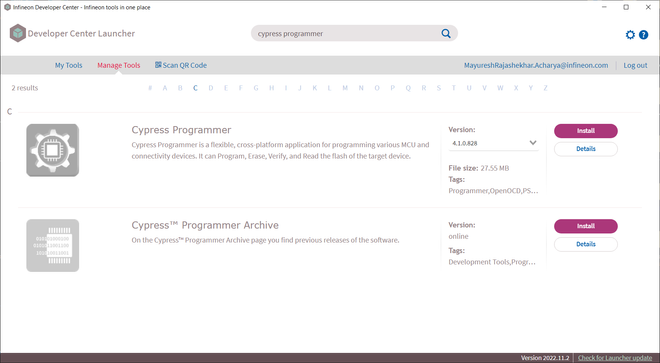Viewport: 660px width, 363px height.
Task: View Details for Cypress Programmer Archive
Action: pyautogui.click(x=585, y=244)
